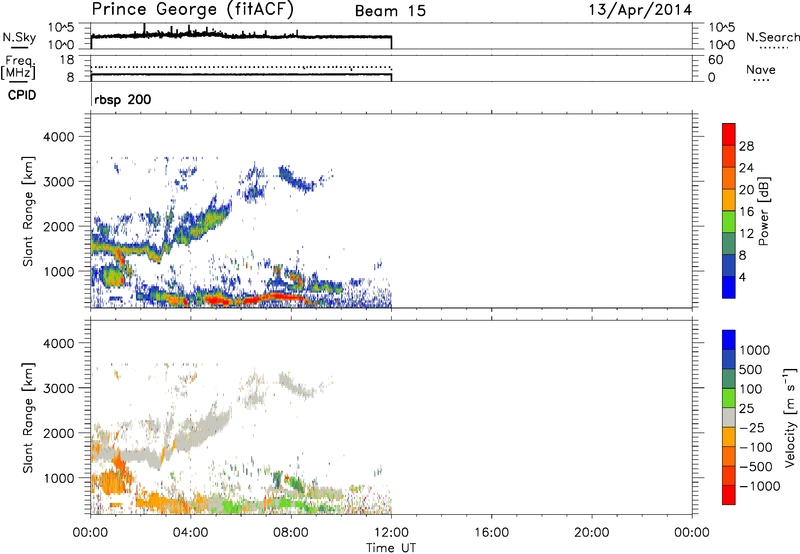The height and width of the screenshot is (554, 800).
Task: Click the "Velocity [m s⁻¹]" colorbar title
Action: [x=791, y=417]
